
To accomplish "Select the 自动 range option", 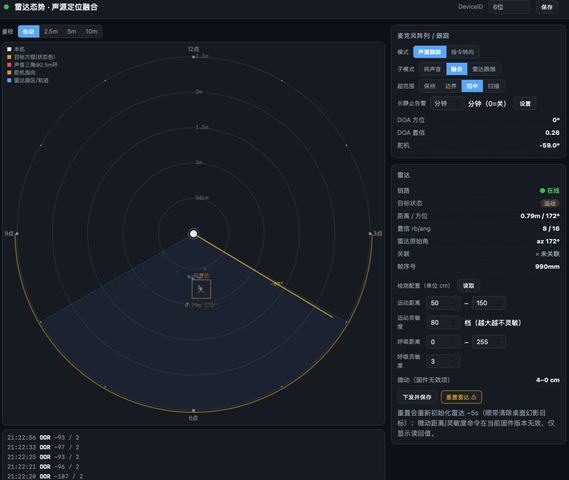I will pos(29,32).
